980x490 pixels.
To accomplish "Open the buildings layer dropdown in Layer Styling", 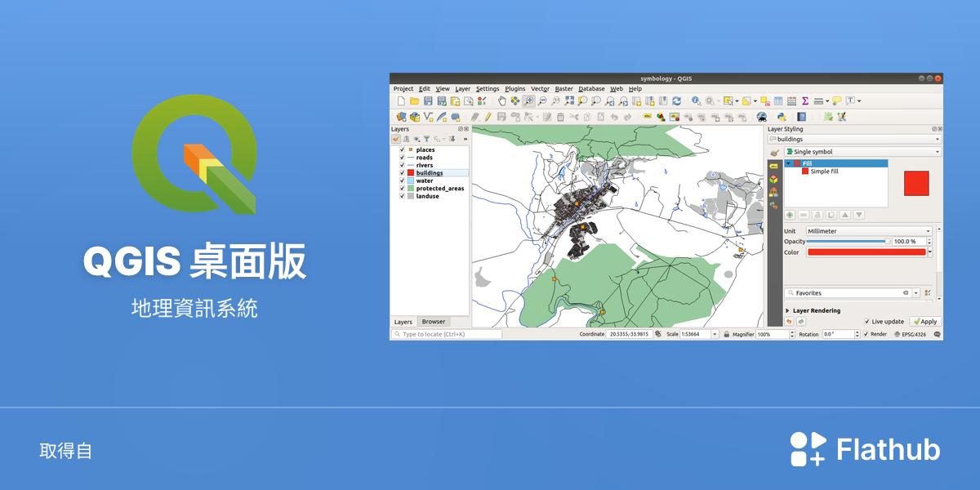I will (x=855, y=139).
